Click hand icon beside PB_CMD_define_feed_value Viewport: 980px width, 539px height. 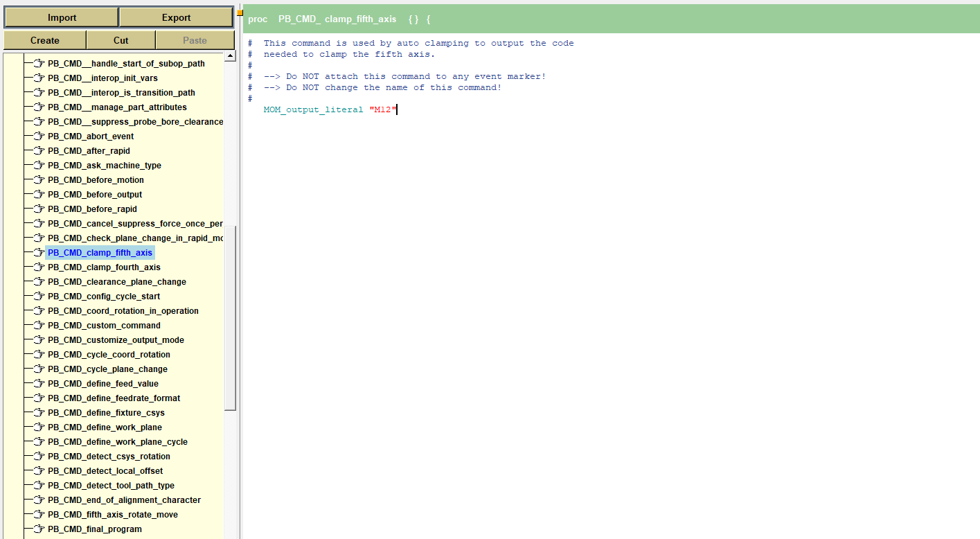pyautogui.click(x=39, y=384)
